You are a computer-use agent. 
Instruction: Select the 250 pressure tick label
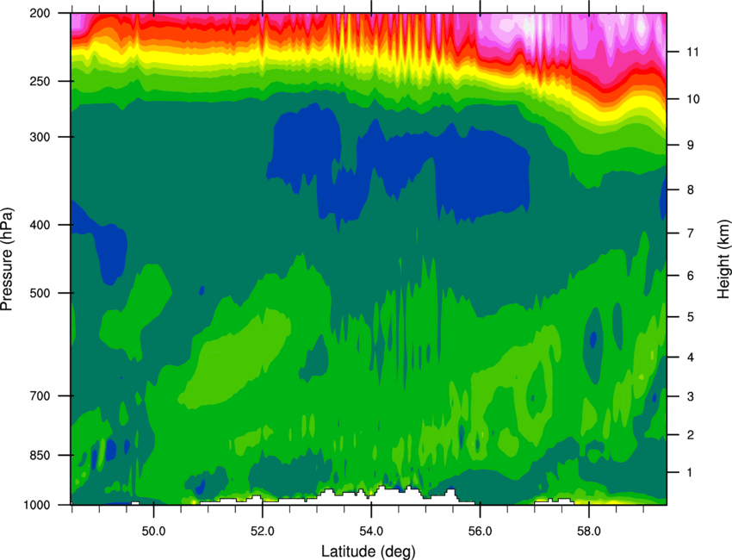(x=40, y=81)
